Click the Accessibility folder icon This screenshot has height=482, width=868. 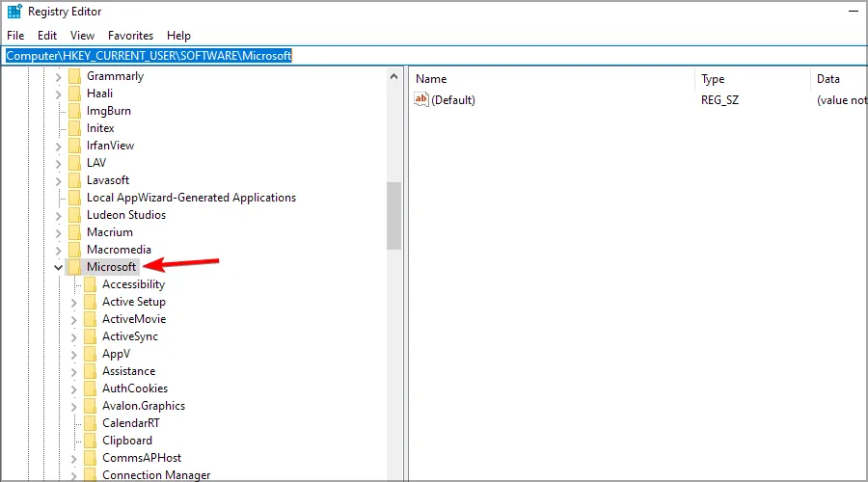point(91,284)
